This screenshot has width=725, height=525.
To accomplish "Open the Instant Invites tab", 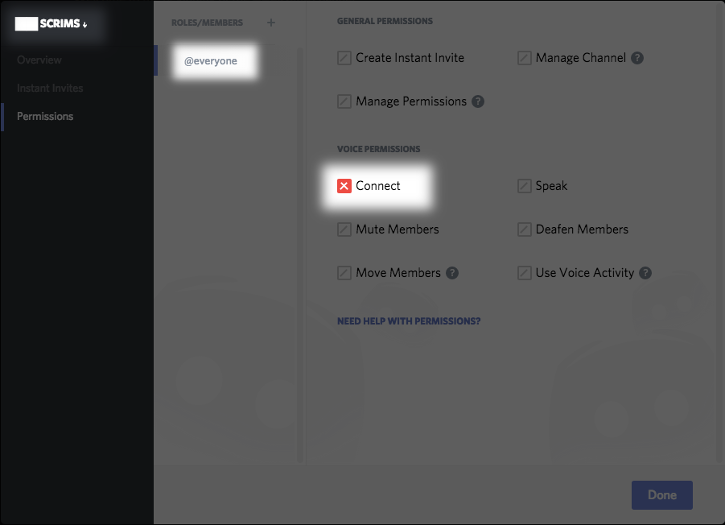I will 50,88.
